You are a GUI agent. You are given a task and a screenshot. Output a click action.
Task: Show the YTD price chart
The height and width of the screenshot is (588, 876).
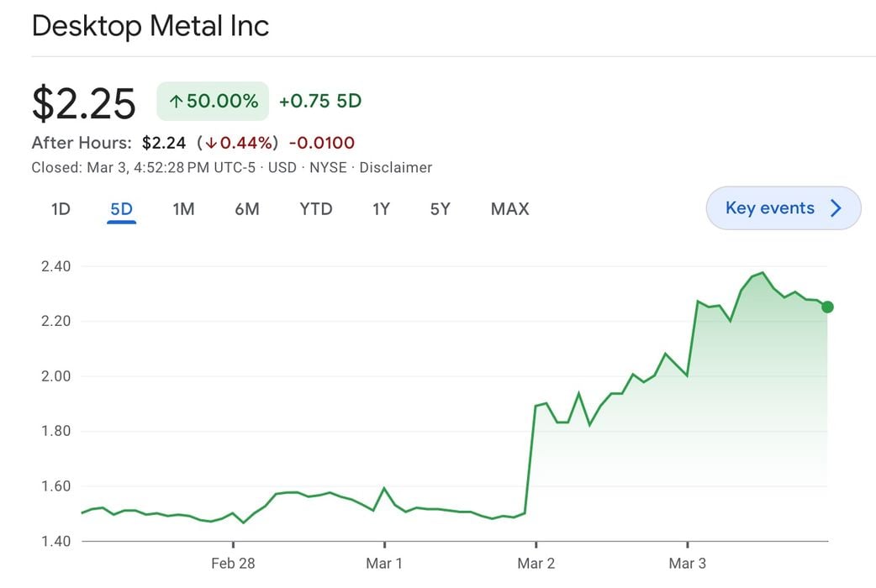(x=316, y=209)
